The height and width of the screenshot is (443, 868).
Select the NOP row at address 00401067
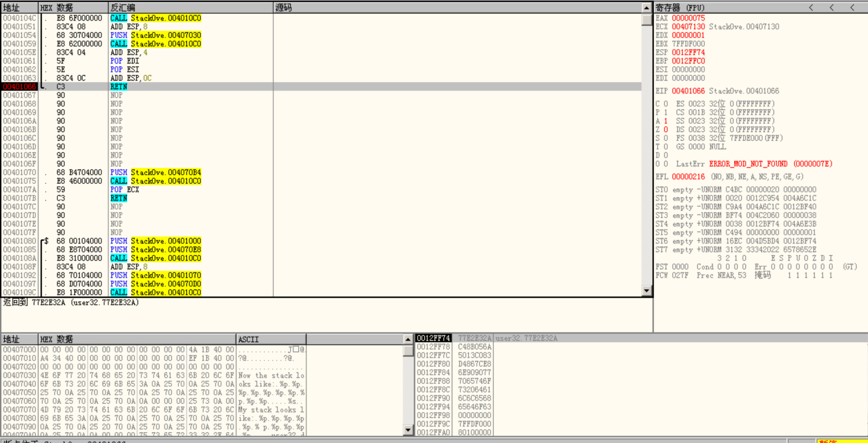321,95
